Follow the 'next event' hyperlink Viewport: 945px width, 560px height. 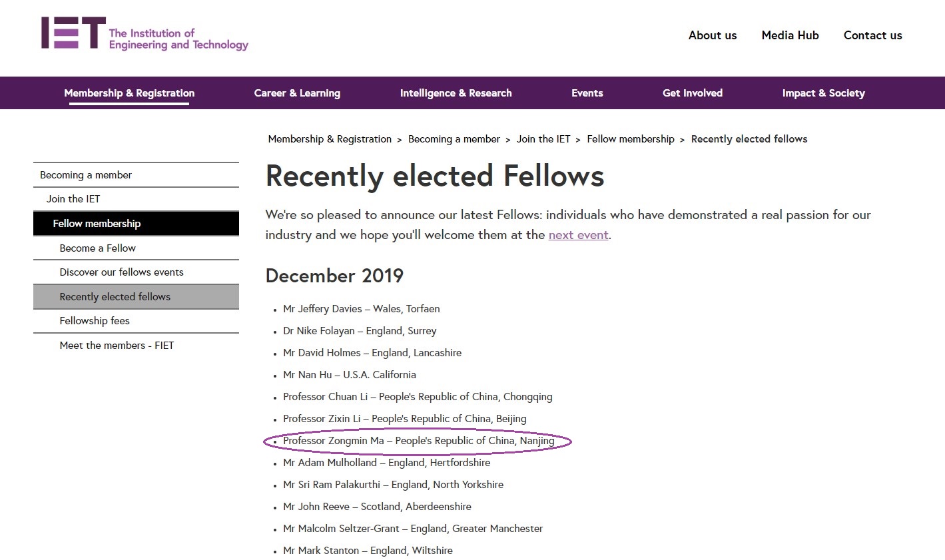tap(578, 235)
